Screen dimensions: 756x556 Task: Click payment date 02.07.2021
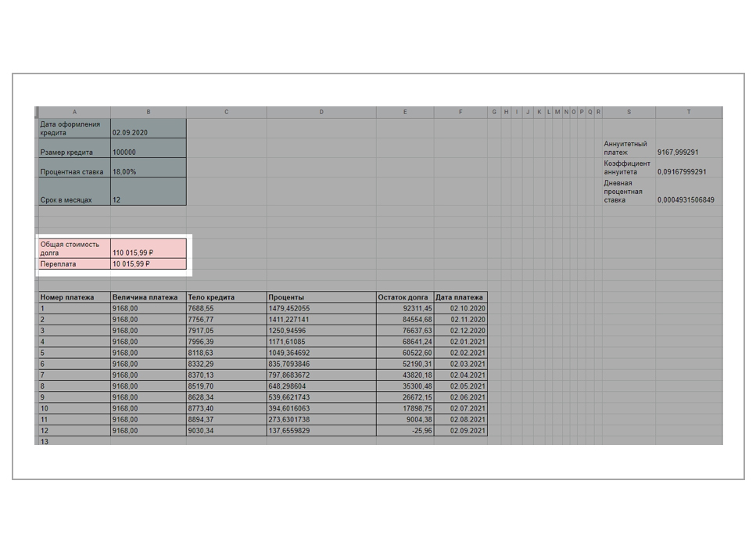pyautogui.click(x=460, y=408)
